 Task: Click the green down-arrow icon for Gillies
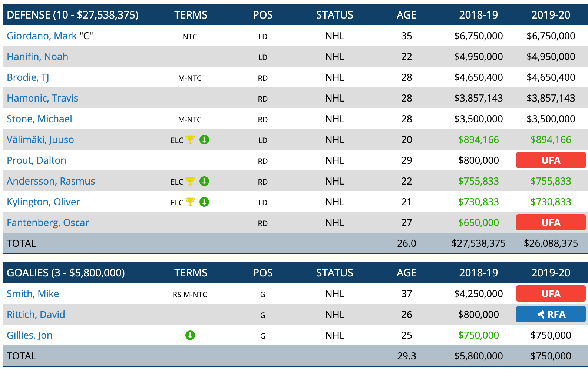[x=190, y=335]
